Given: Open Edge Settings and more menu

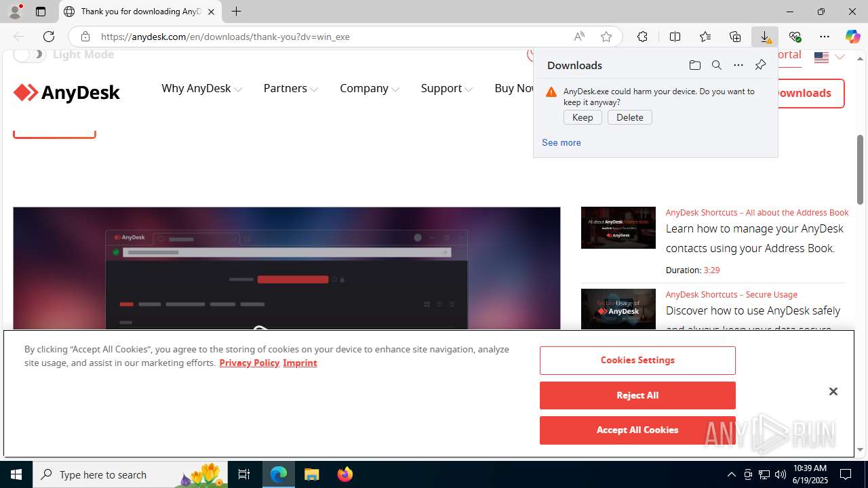Looking at the screenshot, I should click(x=825, y=37).
